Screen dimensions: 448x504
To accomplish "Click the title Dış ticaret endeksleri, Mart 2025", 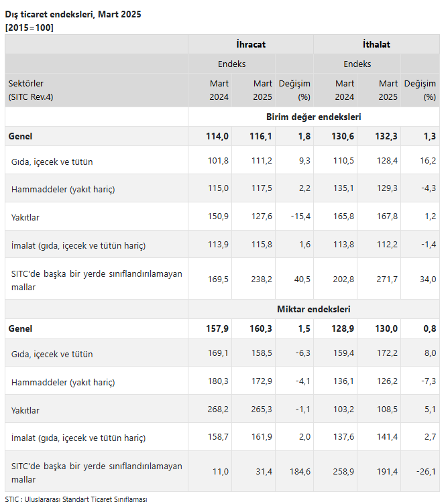I will [x=73, y=15].
